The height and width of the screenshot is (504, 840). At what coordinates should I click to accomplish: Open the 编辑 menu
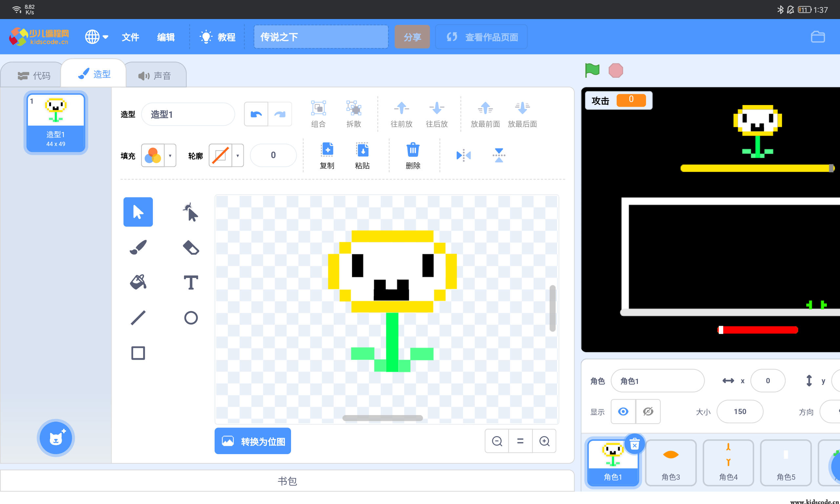pyautogui.click(x=166, y=37)
